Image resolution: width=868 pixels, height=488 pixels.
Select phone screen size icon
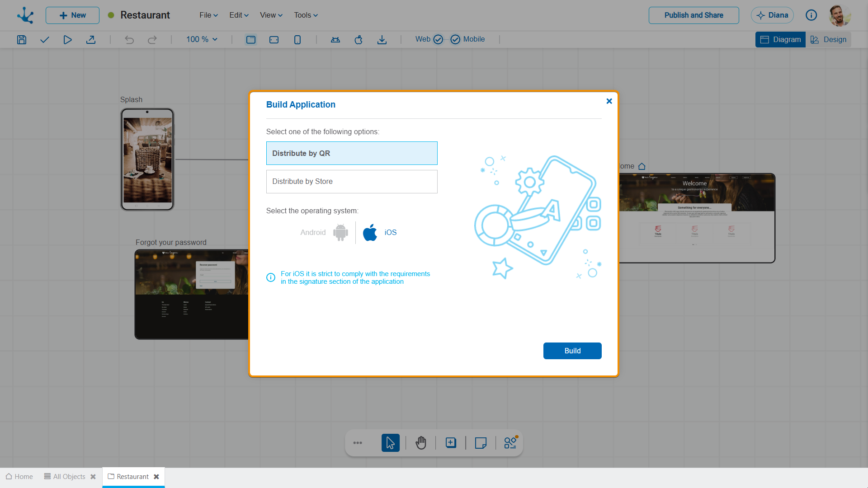(297, 40)
